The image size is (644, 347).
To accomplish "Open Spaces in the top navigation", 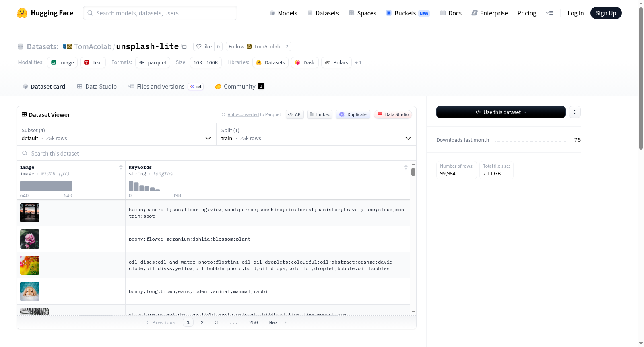I will point(362,13).
